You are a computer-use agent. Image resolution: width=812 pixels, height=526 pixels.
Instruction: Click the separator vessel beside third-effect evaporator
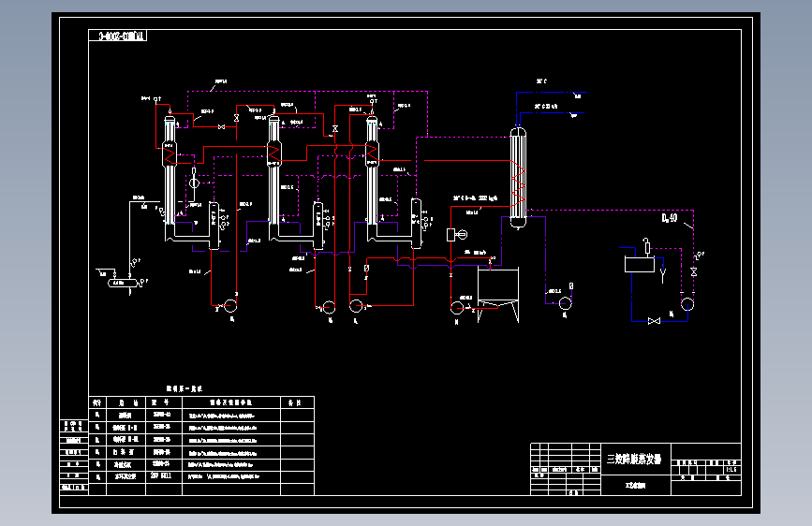click(416, 223)
